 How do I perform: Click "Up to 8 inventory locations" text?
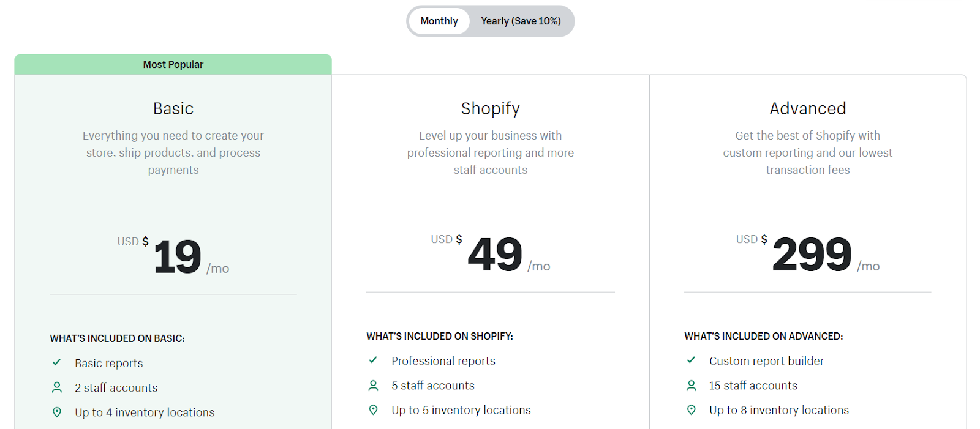(779, 410)
